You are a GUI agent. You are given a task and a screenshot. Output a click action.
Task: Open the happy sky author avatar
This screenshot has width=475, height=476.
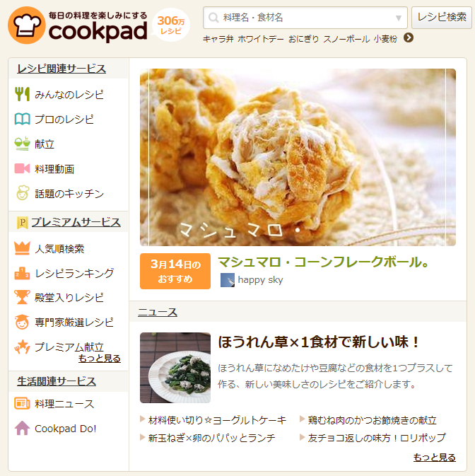tap(227, 280)
